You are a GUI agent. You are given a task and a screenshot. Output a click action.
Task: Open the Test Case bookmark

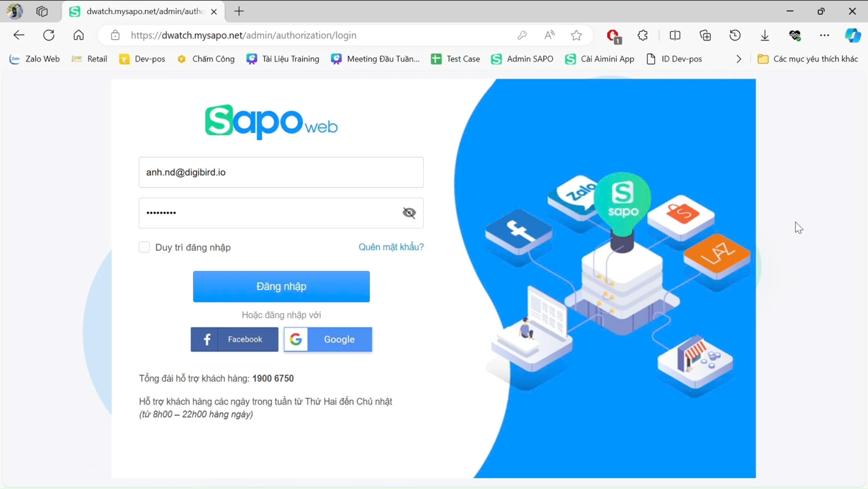point(455,59)
